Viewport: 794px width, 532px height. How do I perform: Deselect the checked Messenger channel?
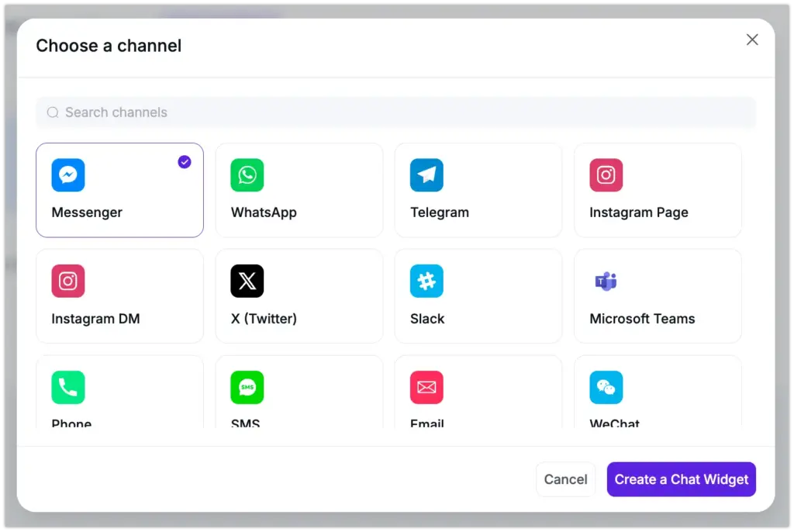[119, 190]
